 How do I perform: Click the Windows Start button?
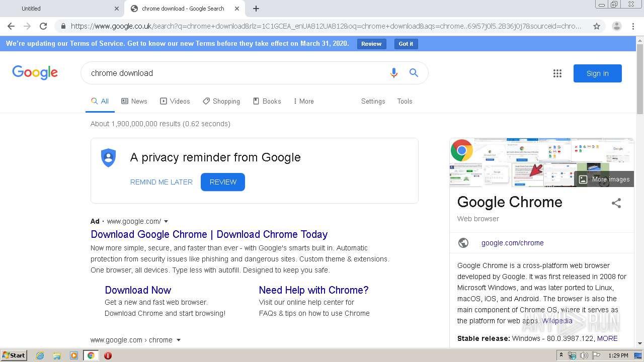click(14, 355)
